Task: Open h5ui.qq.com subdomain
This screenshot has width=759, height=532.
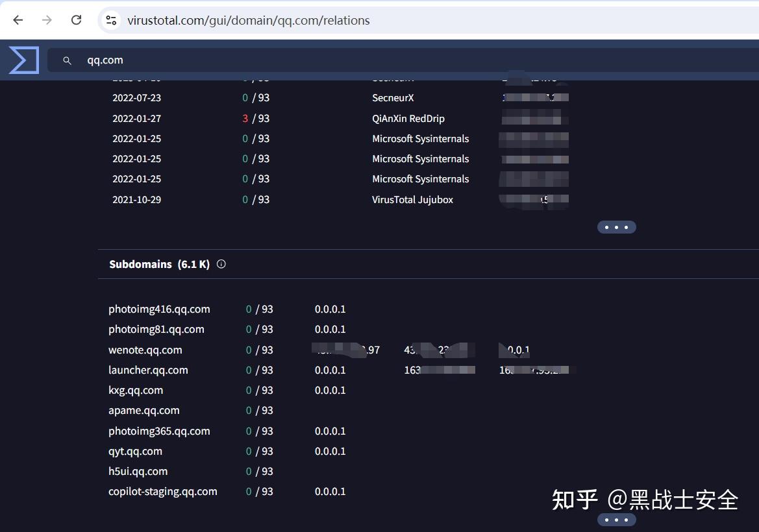Action: pos(138,472)
